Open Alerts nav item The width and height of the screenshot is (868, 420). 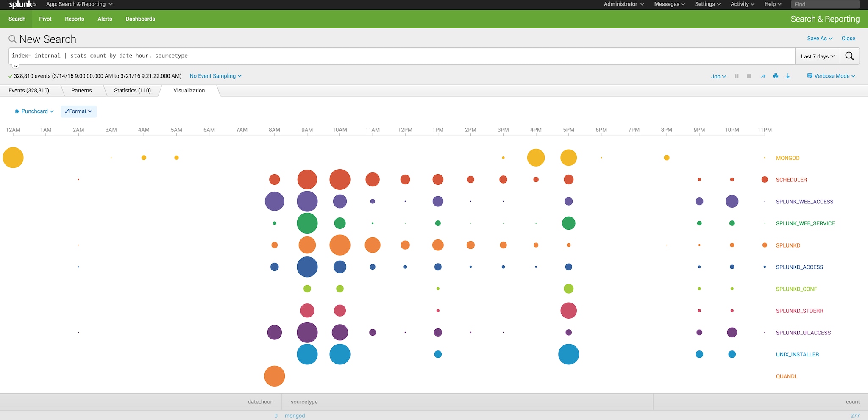105,19
